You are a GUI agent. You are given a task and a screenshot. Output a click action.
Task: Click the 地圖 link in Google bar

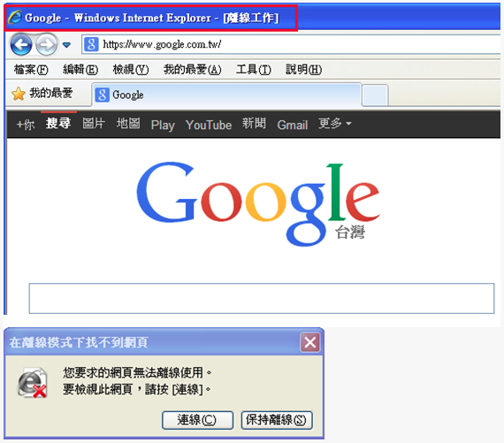click(128, 124)
